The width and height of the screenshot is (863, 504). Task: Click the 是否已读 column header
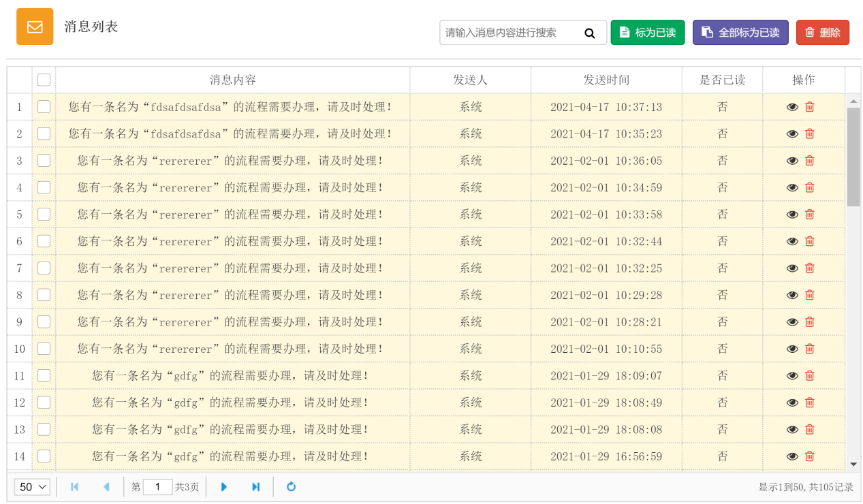723,80
